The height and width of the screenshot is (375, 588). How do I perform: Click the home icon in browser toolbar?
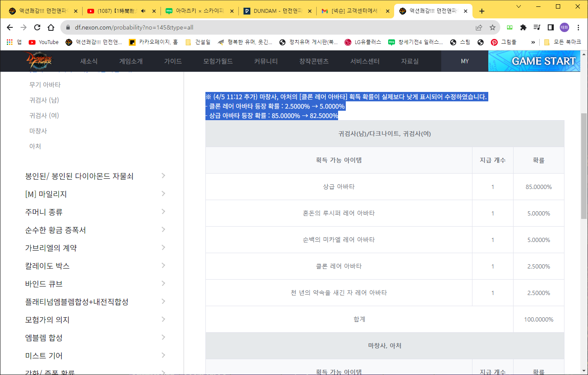(x=51, y=27)
